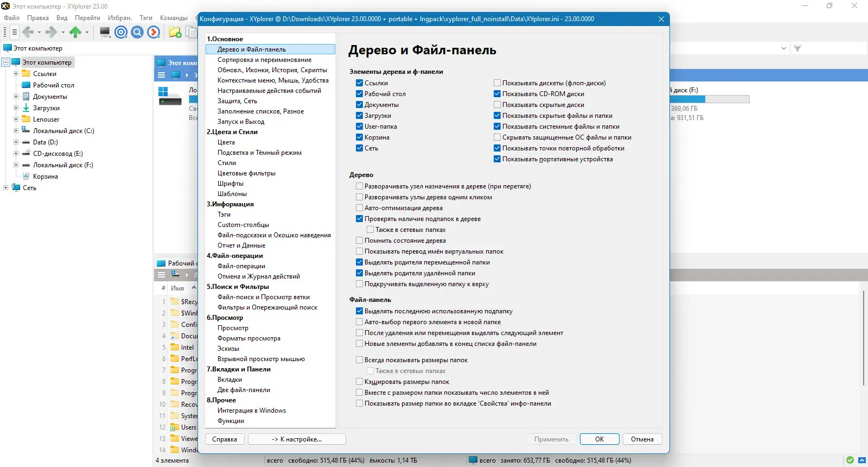
Task: Open the Перейти menu
Action: click(87, 18)
